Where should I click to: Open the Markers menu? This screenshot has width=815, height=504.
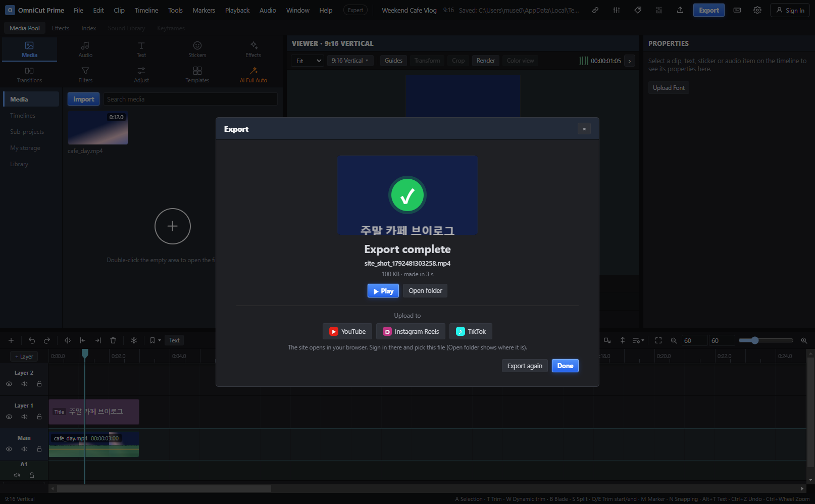tap(204, 10)
